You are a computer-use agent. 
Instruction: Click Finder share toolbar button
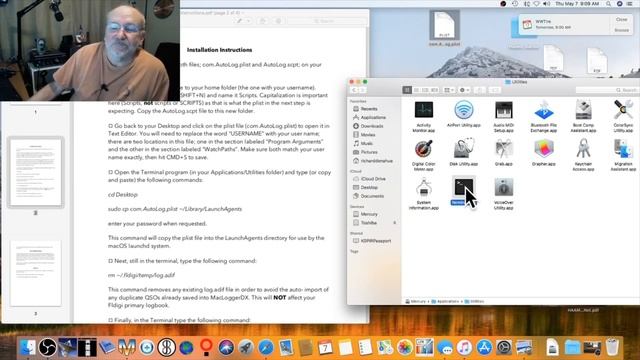480,90
